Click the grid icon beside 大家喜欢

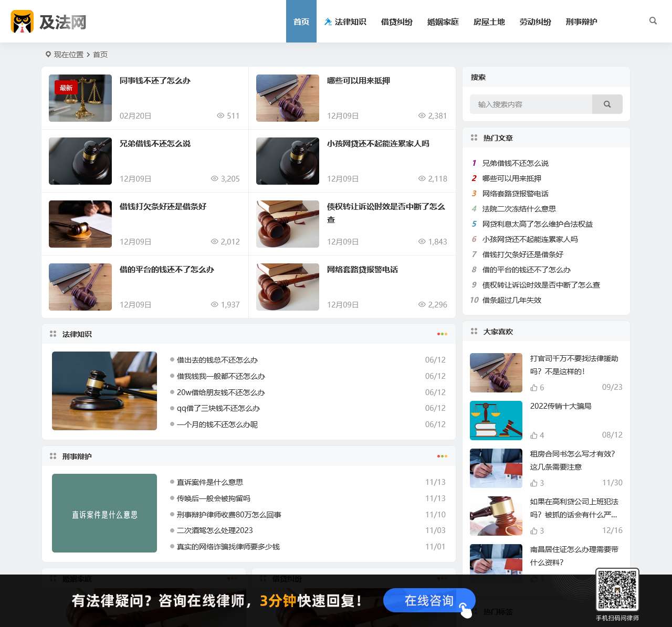(x=474, y=332)
